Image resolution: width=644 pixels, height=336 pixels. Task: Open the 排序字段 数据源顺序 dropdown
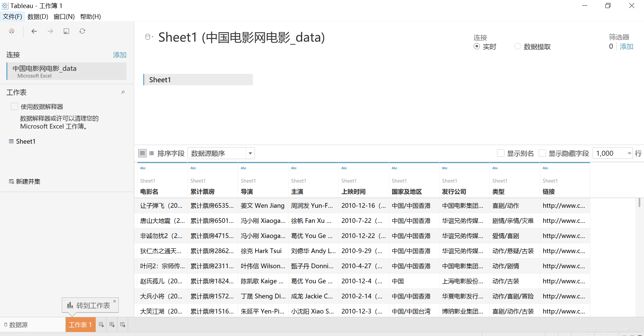pyautogui.click(x=221, y=153)
